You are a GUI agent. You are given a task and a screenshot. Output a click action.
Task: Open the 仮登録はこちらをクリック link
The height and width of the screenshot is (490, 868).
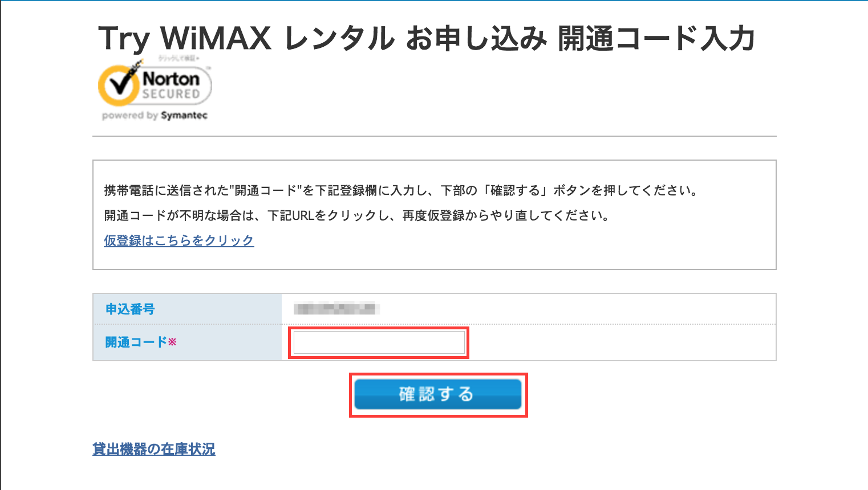178,240
